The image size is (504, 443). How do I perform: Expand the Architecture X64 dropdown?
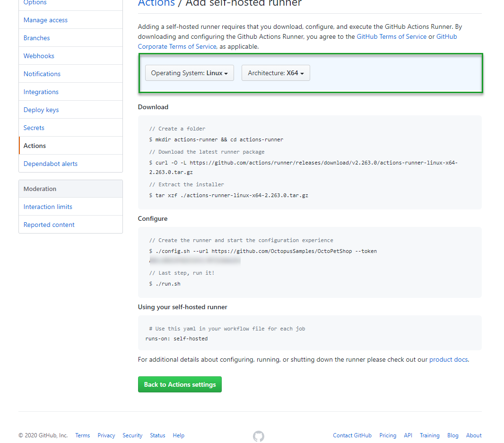click(276, 73)
